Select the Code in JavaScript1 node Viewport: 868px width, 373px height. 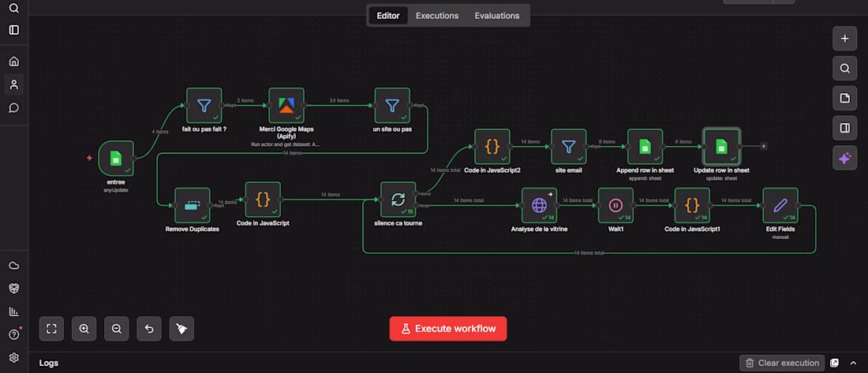pos(692,205)
